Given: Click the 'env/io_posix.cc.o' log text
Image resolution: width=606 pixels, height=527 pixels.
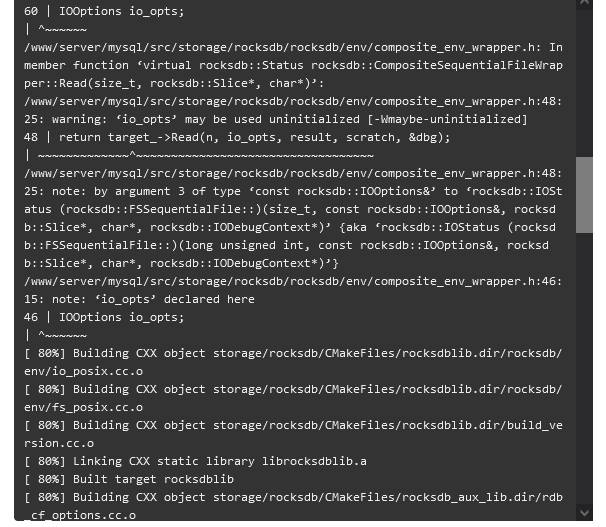Looking at the screenshot, I should [x=83, y=371].
